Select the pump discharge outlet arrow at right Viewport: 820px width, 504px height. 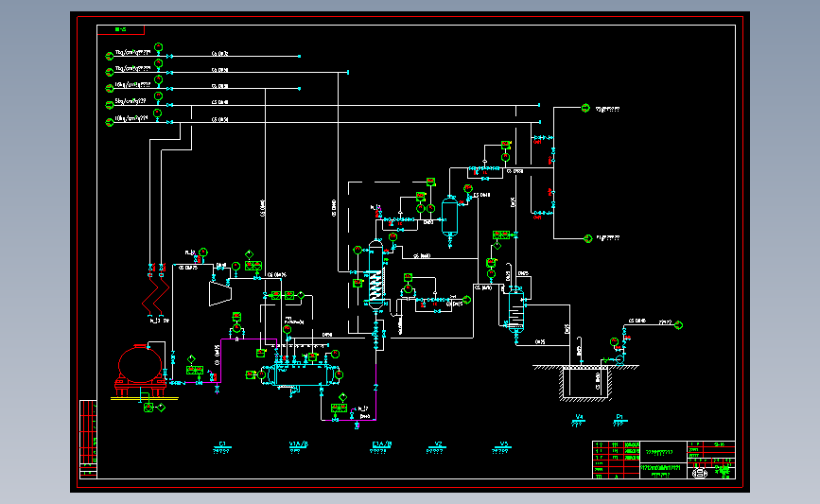coord(679,325)
